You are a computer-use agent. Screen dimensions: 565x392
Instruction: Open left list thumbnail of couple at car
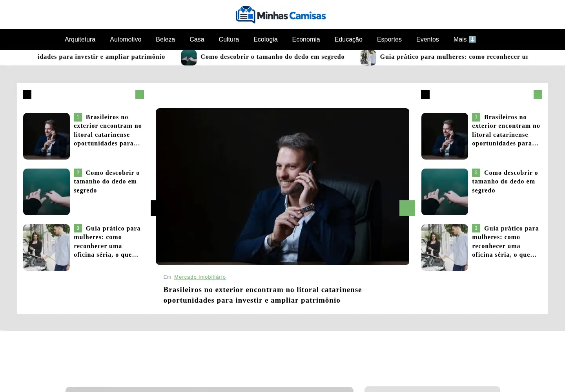[x=46, y=247]
